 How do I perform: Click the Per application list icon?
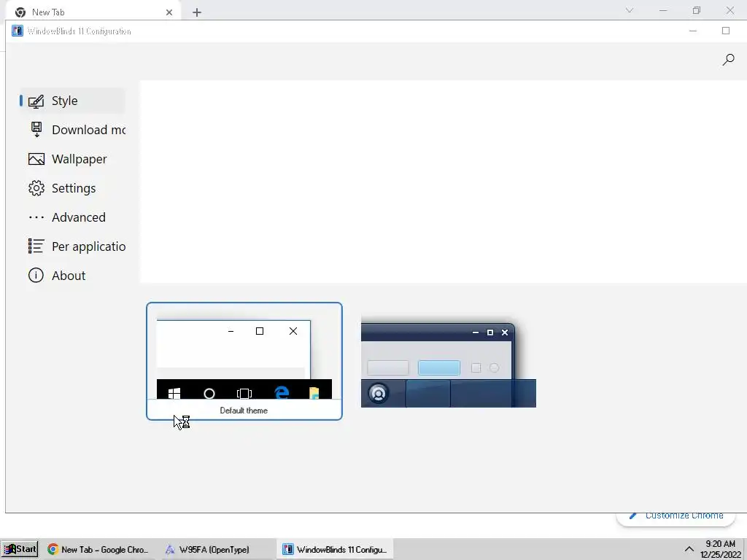[x=36, y=246]
